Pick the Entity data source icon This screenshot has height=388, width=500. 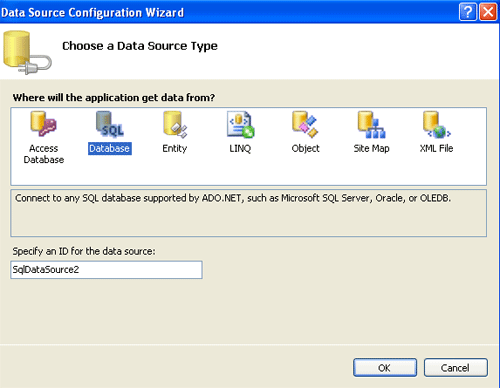click(x=175, y=124)
